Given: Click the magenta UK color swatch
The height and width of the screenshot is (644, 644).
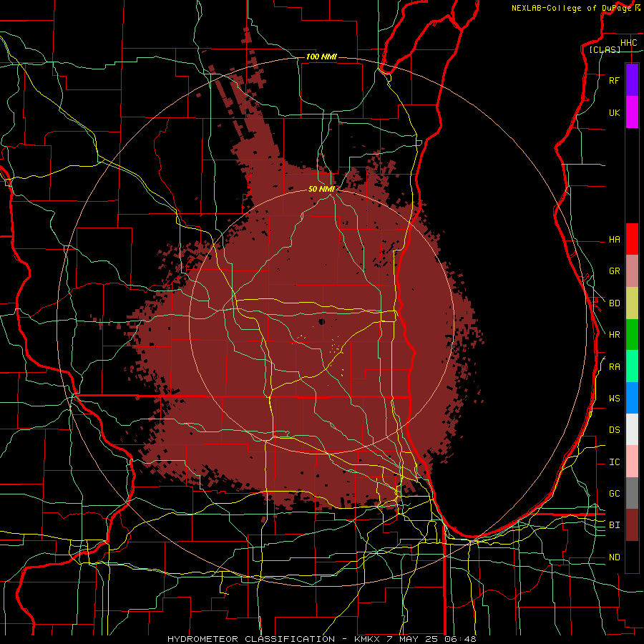Looking at the screenshot, I should coord(632,112).
